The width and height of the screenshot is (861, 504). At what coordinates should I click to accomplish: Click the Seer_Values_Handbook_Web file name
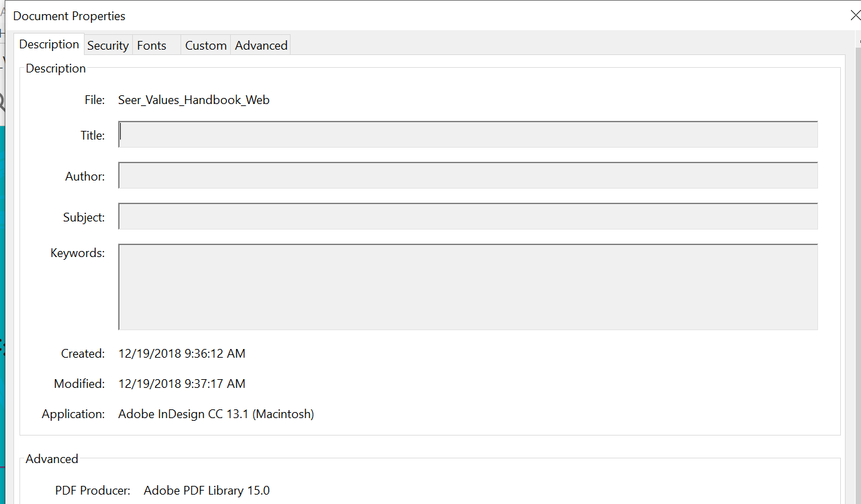tap(194, 100)
